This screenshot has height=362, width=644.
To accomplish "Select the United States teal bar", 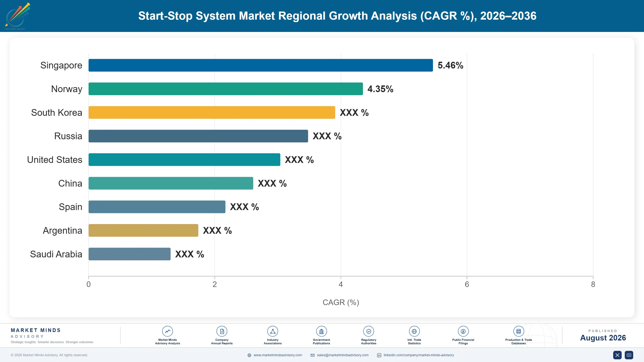I will click(184, 159).
